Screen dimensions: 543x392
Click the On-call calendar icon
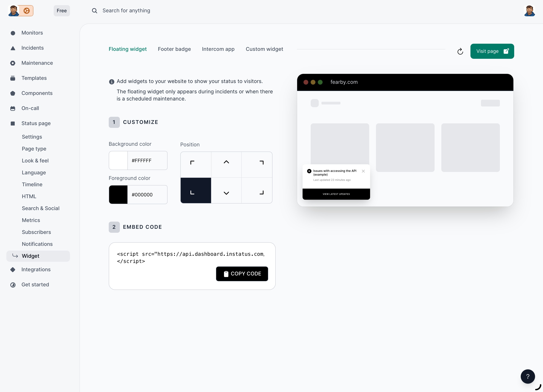13,108
